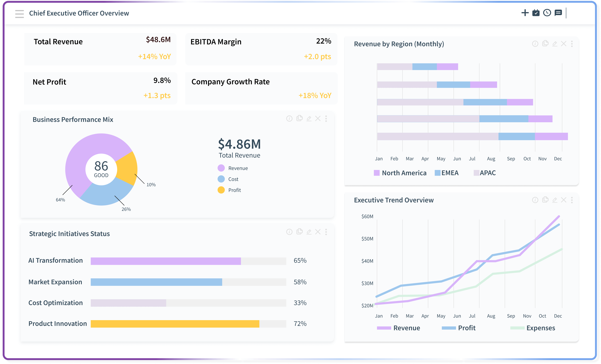Open kebab menu on Executive Trend Overview

point(572,200)
